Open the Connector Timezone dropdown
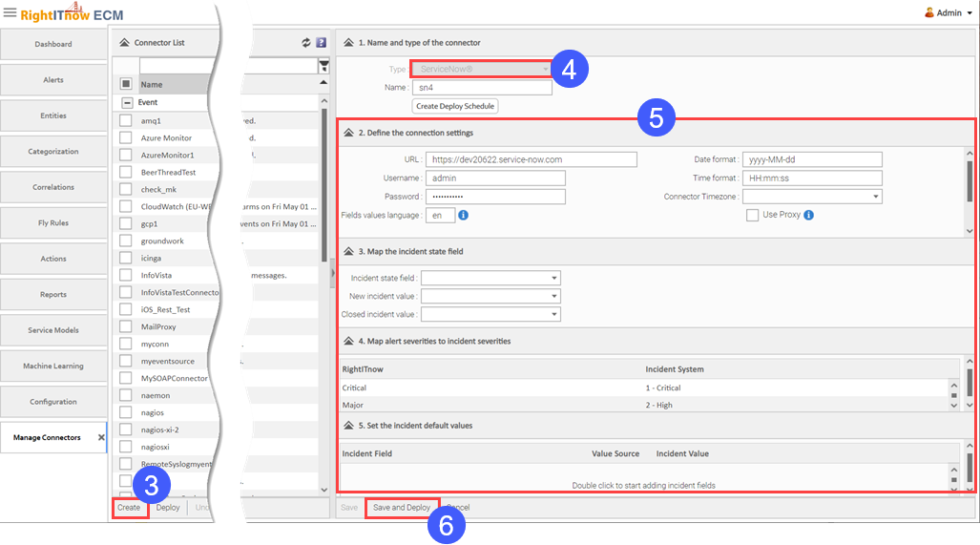 tap(876, 197)
